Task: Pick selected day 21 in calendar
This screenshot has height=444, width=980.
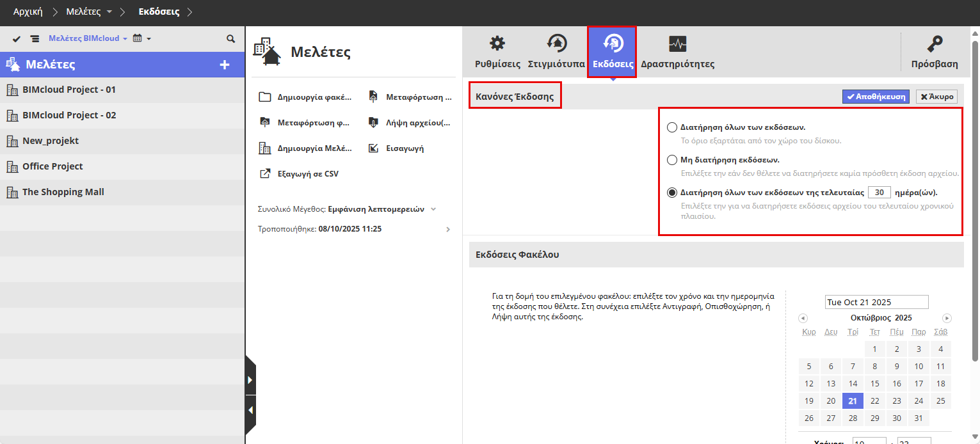Action: point(853,400)
